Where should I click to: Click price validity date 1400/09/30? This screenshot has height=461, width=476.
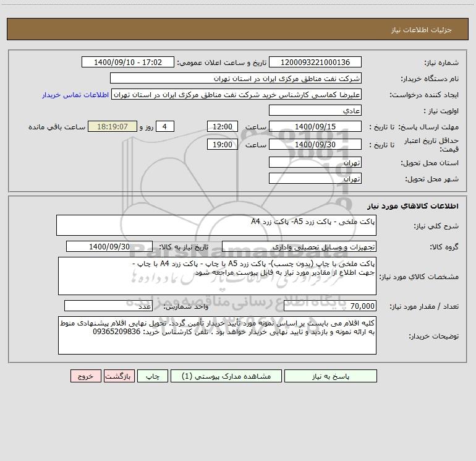tap(315, 144)
